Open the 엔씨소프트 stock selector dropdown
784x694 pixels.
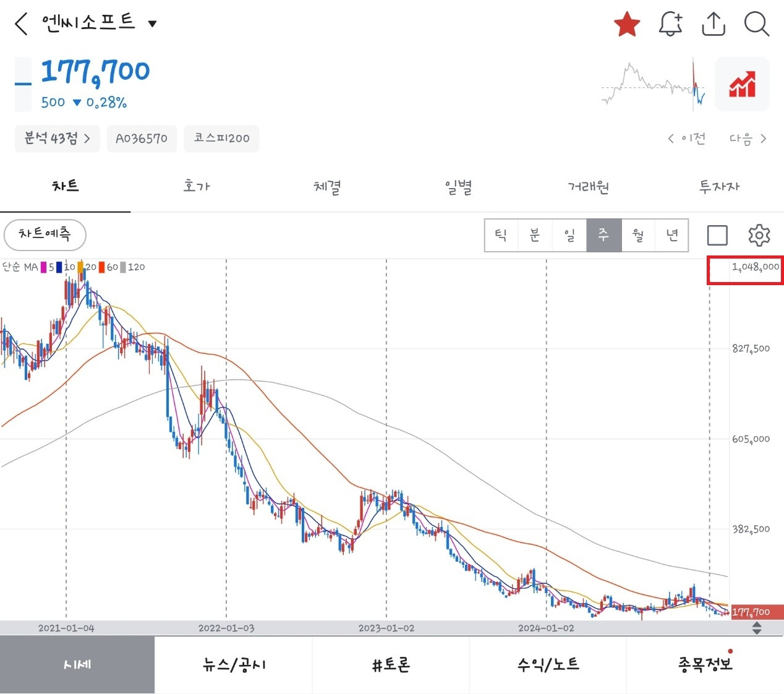tap(152, 24)
